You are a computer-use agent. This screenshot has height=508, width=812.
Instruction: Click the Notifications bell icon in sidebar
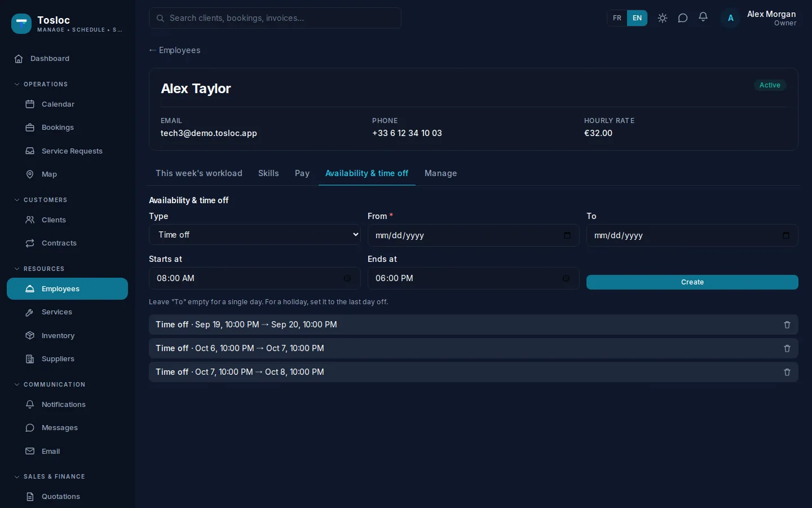coord(30,405)
